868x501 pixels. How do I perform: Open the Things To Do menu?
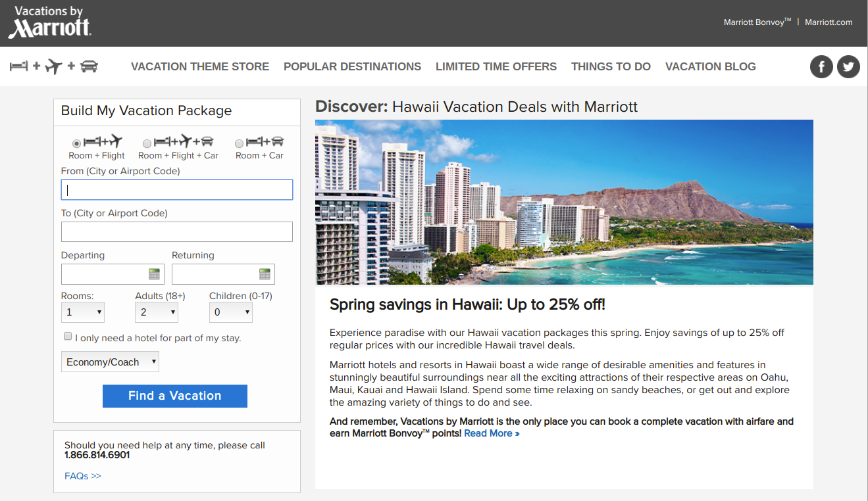611,66
